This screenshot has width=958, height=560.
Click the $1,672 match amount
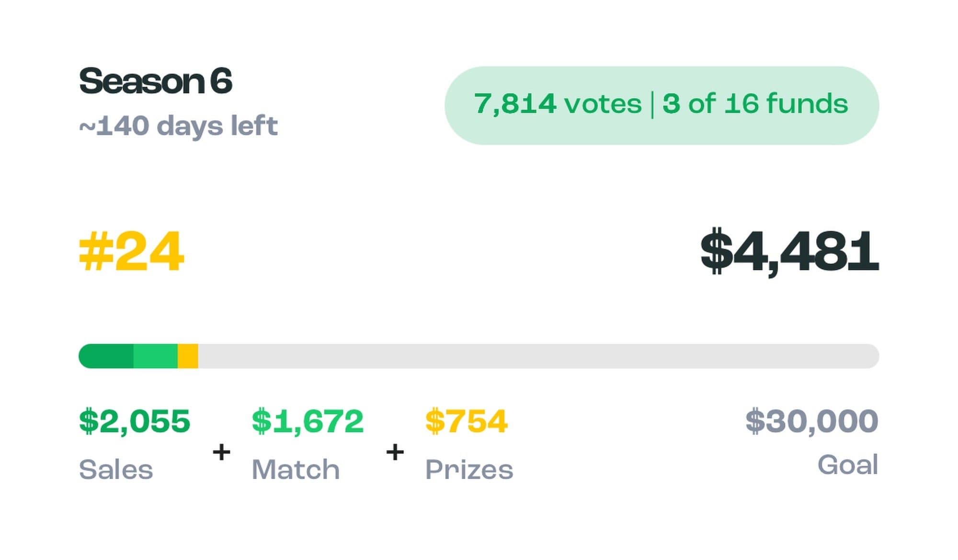click(308, 421)
